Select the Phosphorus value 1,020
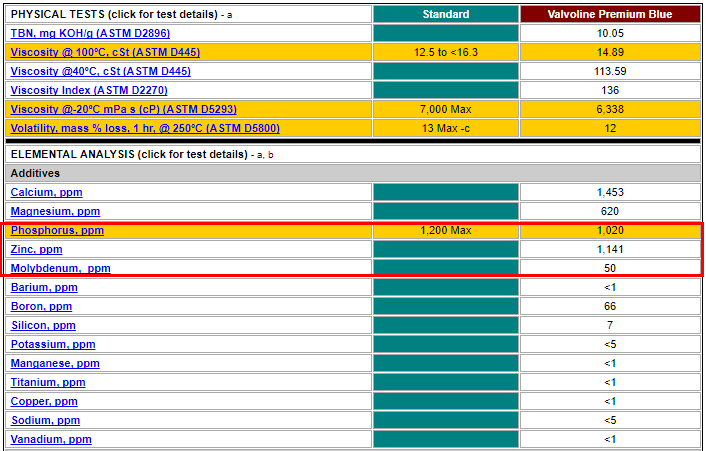 click(610, 230)
